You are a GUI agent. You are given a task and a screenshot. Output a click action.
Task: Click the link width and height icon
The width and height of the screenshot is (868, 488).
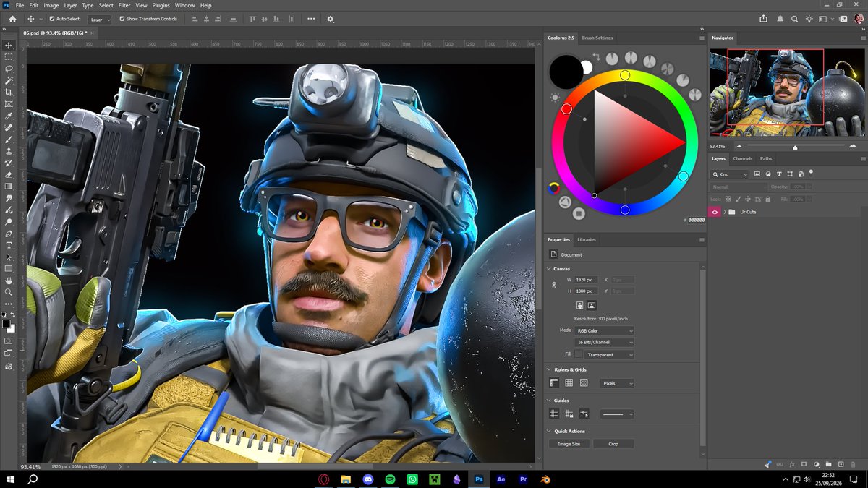click(554, 285)
